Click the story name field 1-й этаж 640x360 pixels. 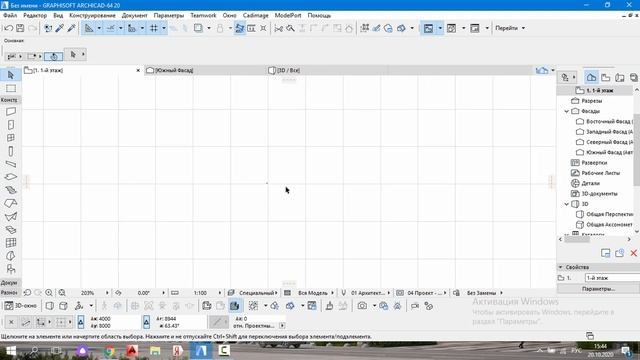pyautogui.click(x=612, y=278)
